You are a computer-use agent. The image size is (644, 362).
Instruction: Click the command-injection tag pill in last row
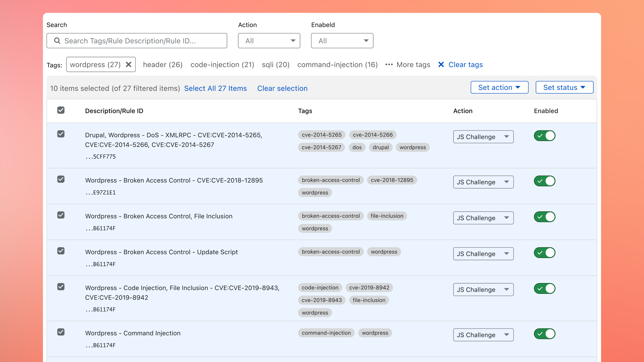coord(326,333)
